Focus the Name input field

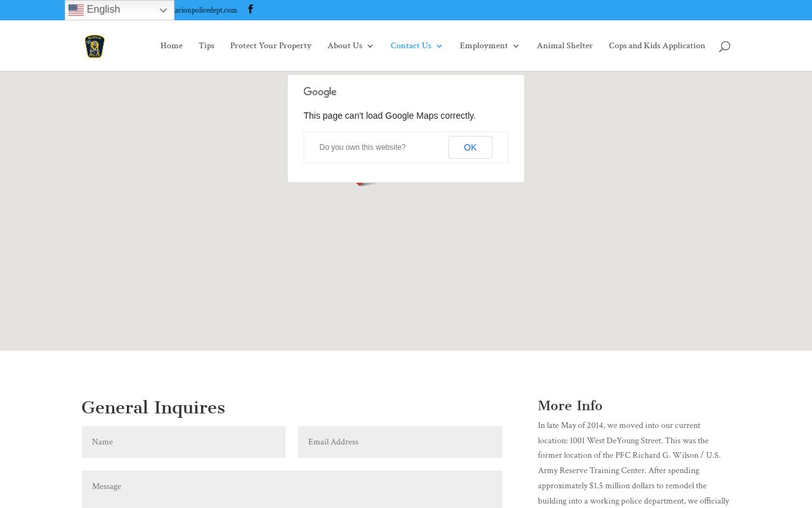183,442
